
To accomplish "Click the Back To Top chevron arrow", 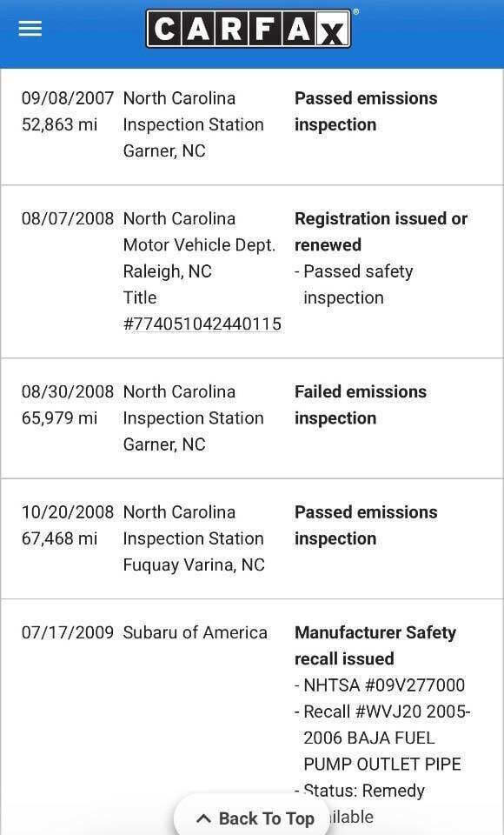I will coord(204,818).
